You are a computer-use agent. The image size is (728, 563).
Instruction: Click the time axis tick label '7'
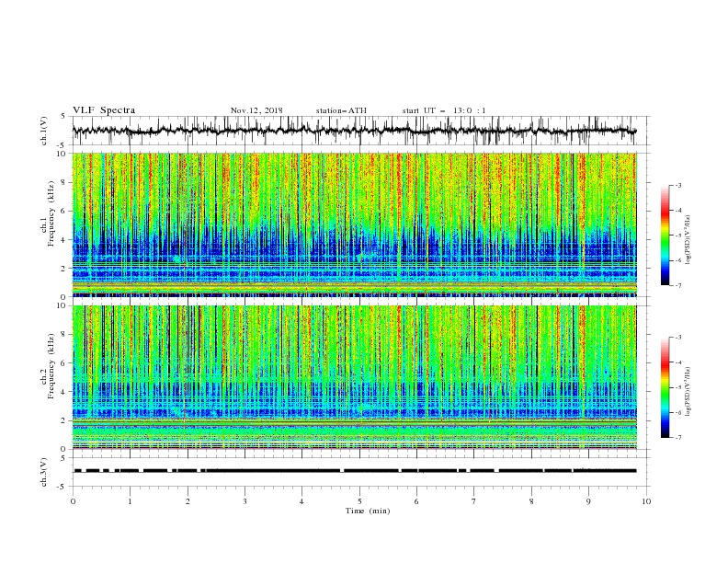click(474, 501)
